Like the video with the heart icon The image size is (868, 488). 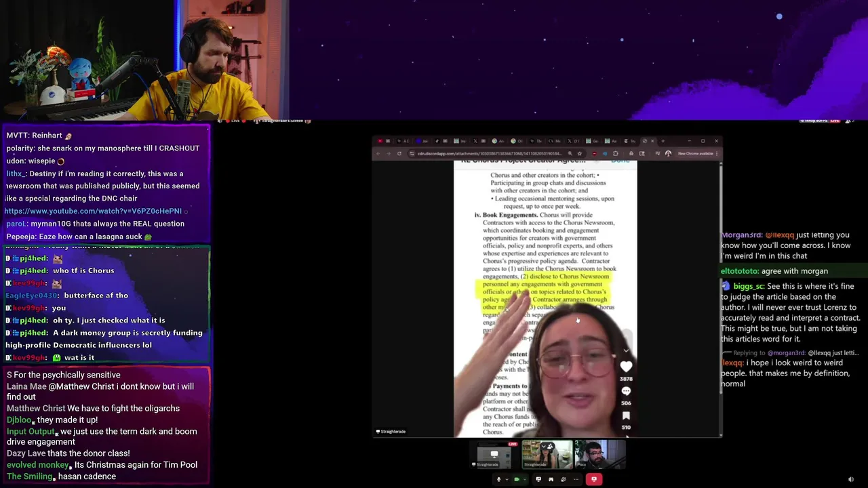[625, 367]
